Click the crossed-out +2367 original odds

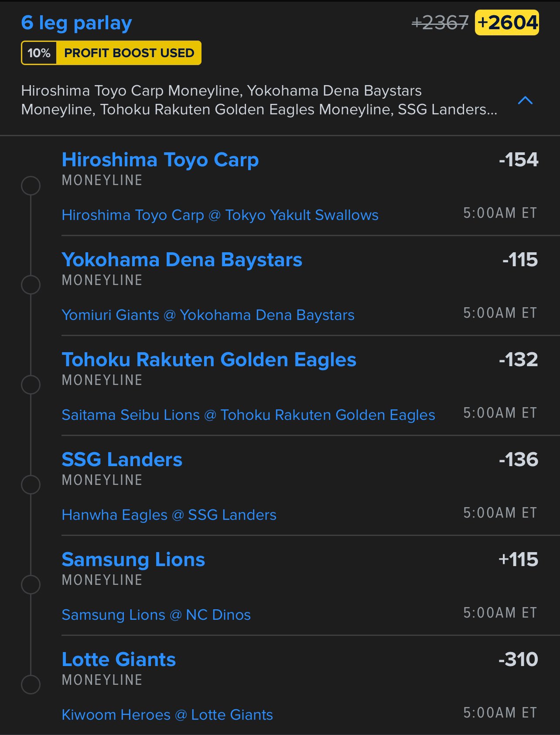(x=440, y=23)
